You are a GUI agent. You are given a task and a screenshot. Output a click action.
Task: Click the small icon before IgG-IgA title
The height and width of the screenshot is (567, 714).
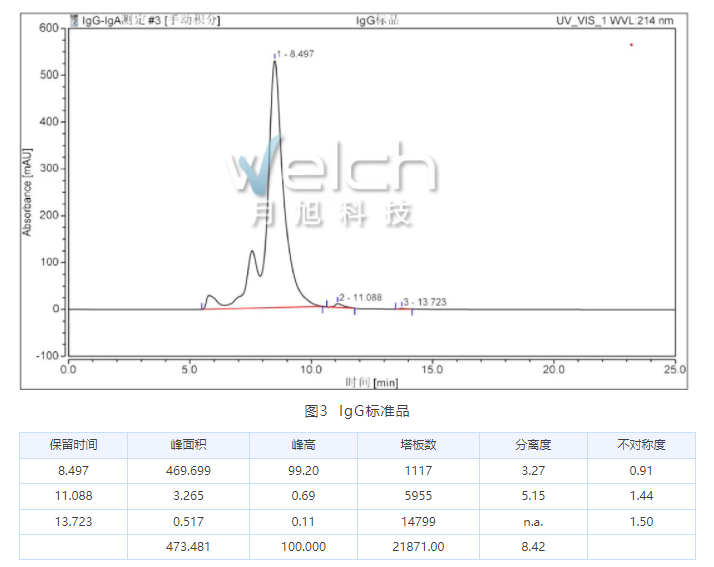click(x=74, y=20)
